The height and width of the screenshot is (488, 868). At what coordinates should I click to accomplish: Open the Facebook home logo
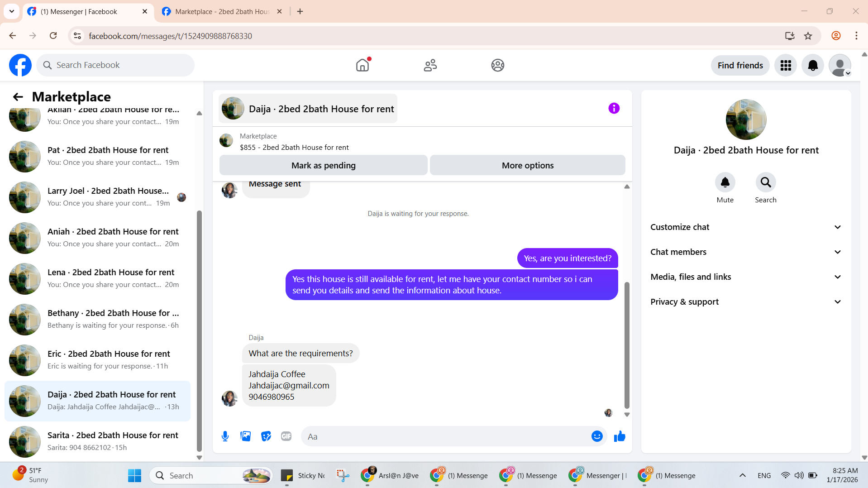point(20,65)
